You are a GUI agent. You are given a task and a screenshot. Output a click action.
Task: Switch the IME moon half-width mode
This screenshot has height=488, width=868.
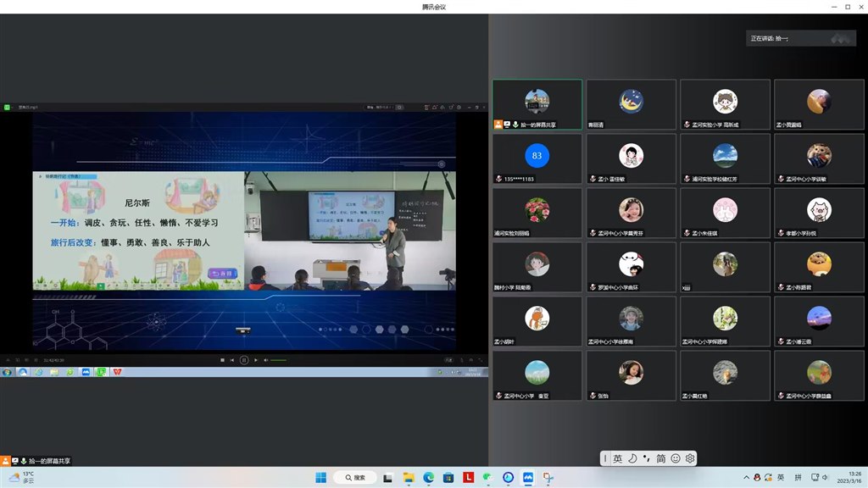coord(632,458)
